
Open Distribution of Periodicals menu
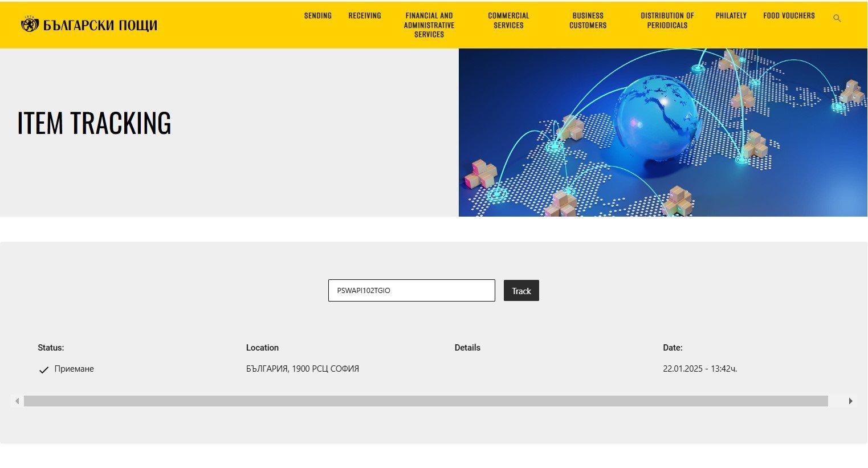click(x=667, y=21)
